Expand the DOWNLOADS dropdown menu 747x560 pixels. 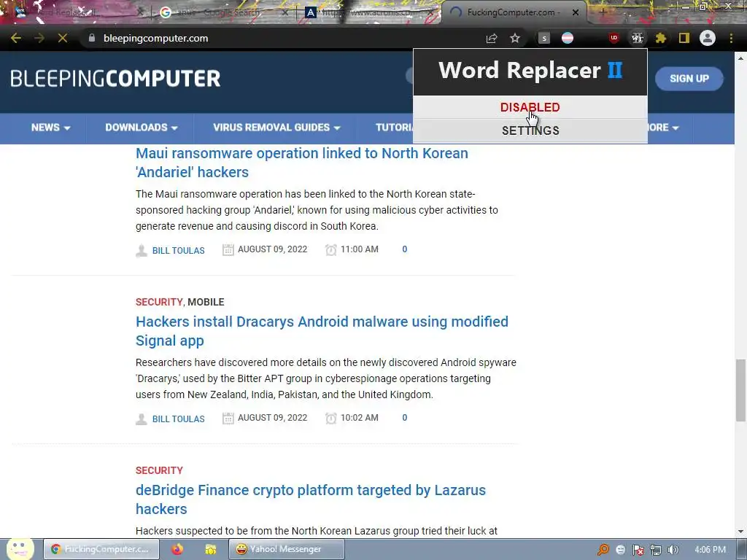click(141, 128)
